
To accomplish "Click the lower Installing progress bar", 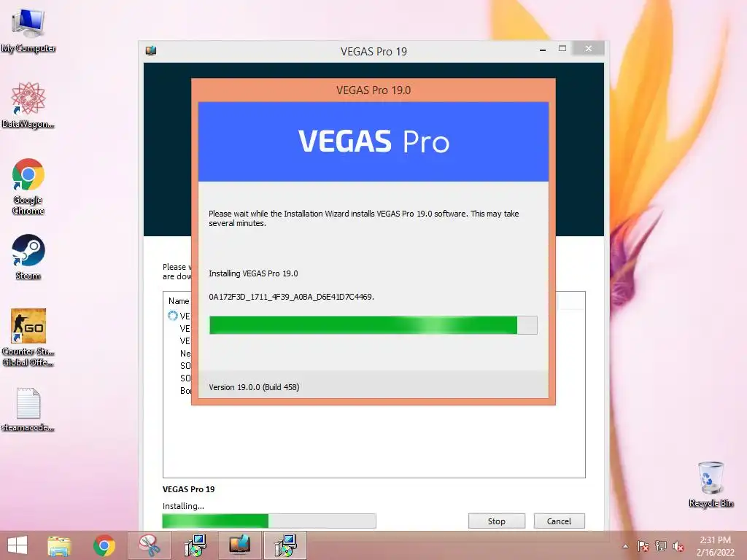I will (x=269, y=521).
